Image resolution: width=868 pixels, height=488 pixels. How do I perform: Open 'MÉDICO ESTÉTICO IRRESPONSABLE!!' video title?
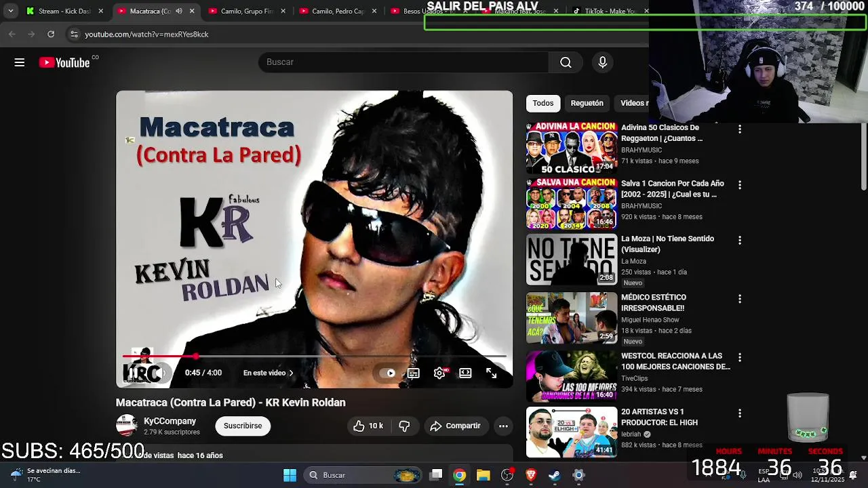(654, 302)
